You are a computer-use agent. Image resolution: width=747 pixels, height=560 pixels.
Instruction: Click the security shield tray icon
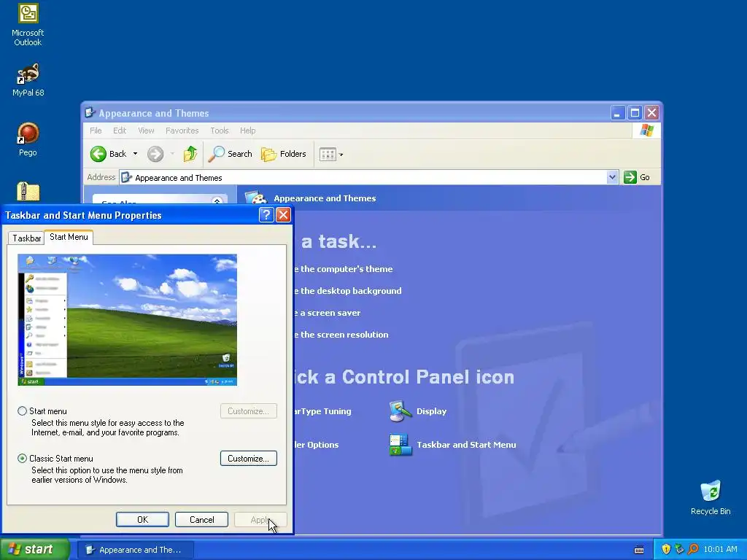point(666,549)
